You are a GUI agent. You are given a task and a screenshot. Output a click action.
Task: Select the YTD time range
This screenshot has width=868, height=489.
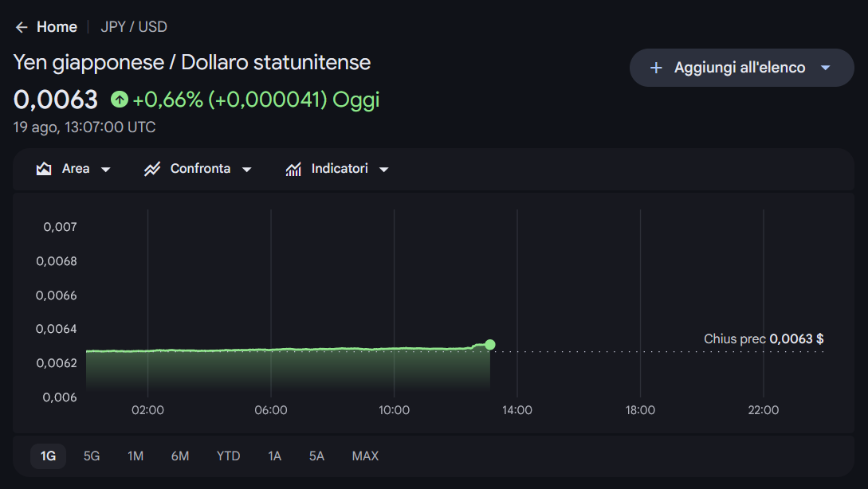coord(228,456)
